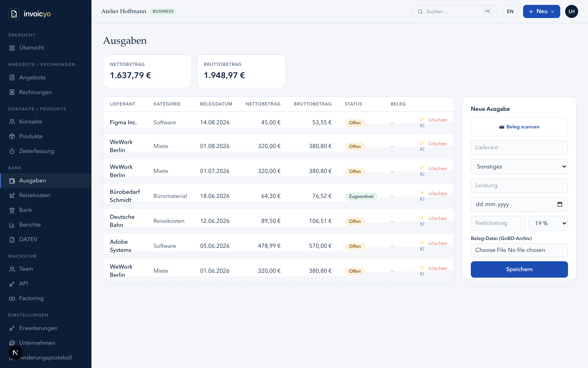Screen dimensions: 588x368
Task: Open the Berichte section
Action: (x=46, y=225)
